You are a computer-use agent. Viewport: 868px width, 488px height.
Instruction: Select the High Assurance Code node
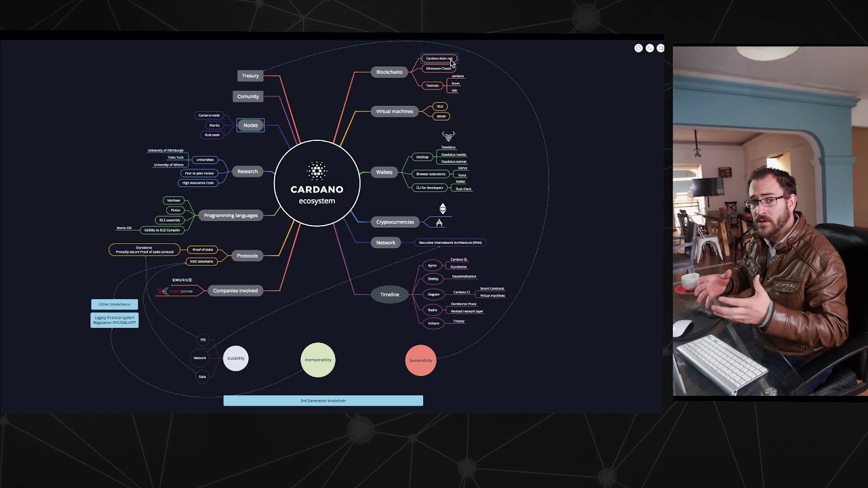pos(198,183)
